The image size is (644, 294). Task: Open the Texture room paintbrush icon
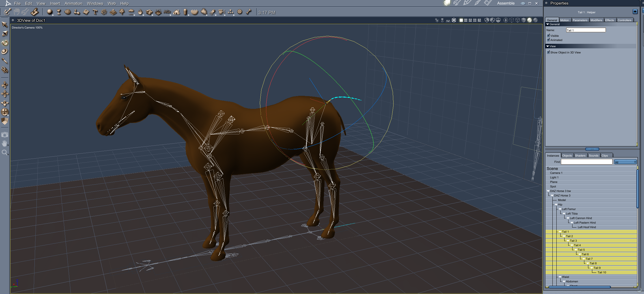point(477,3)
